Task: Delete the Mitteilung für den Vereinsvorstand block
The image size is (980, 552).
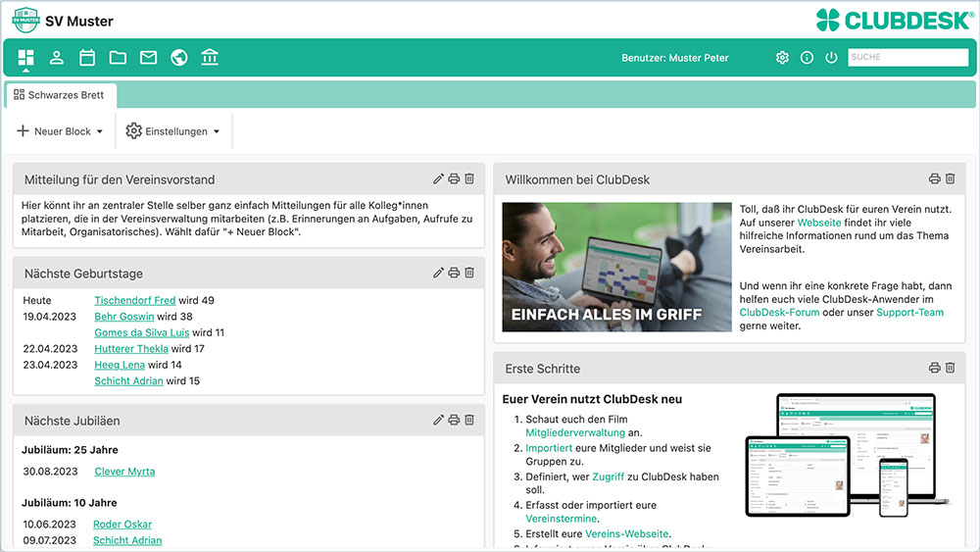Action: click(x=469, y=178)
